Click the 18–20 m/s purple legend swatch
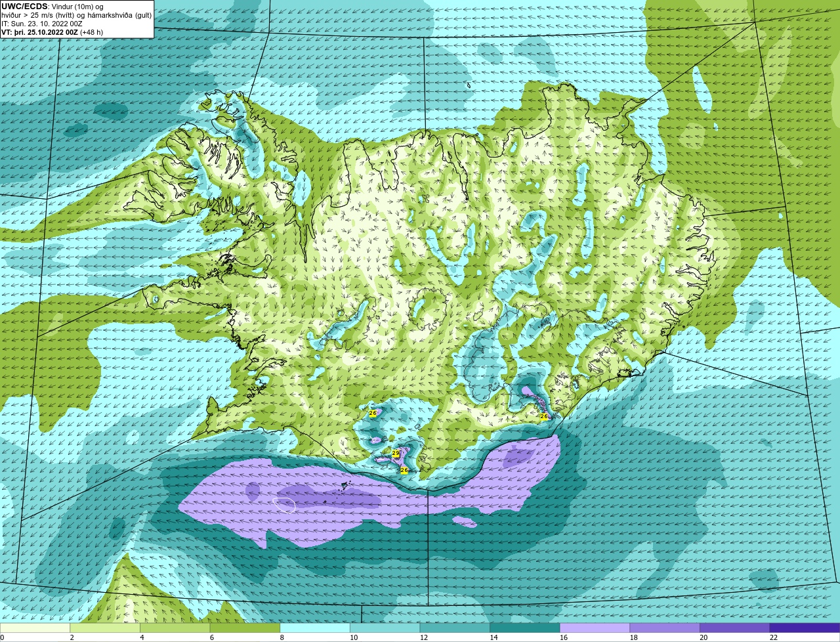Screen dimensions: 840x642 pyautogui.click(x=665, y=628)
